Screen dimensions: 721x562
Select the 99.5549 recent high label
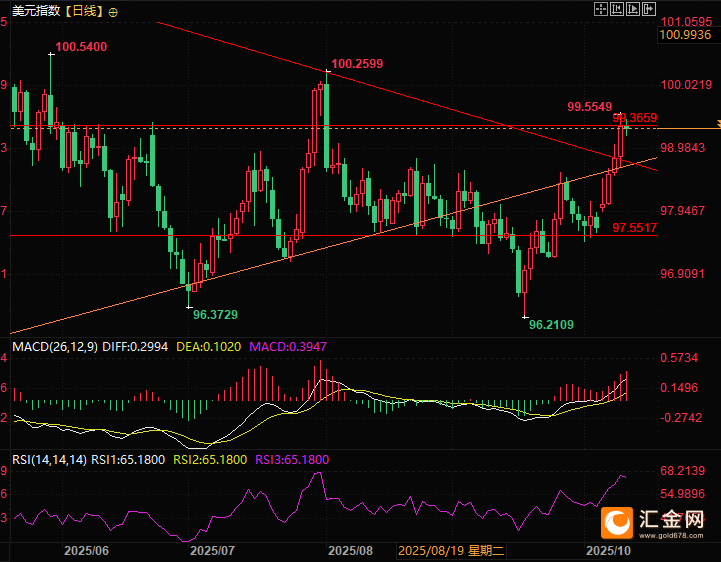589,107
